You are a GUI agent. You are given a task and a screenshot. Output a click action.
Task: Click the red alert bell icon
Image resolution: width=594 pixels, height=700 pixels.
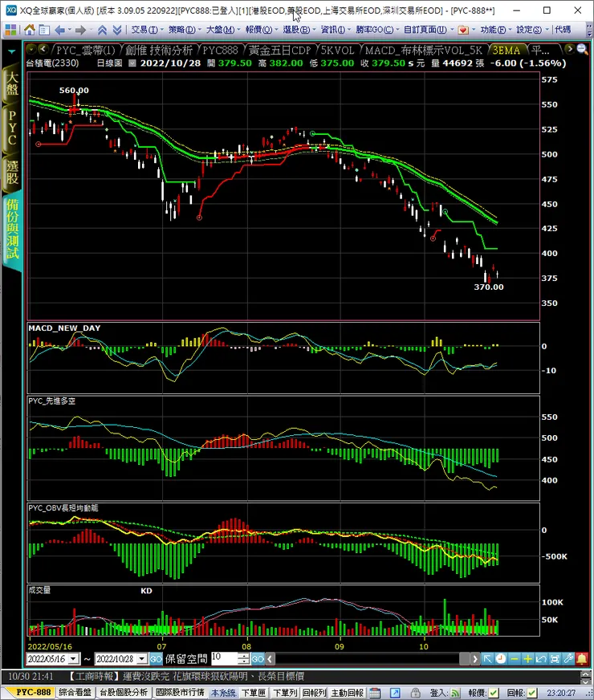coord(581,658)
